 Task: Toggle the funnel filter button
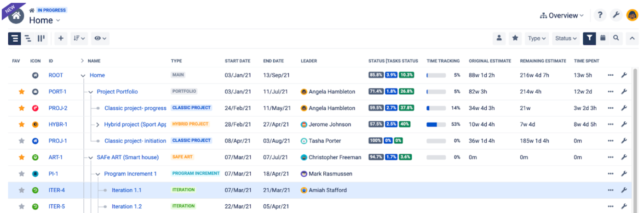pos(589,39)
